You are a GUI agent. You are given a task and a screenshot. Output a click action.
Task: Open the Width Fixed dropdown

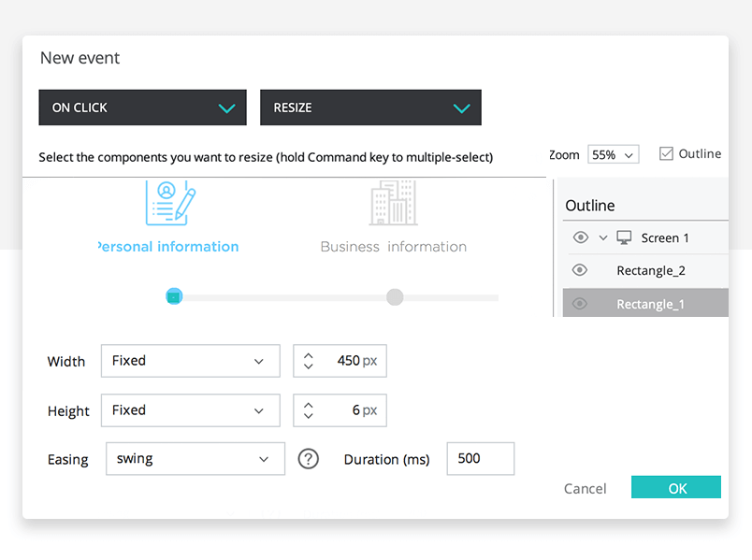point(191,361)
